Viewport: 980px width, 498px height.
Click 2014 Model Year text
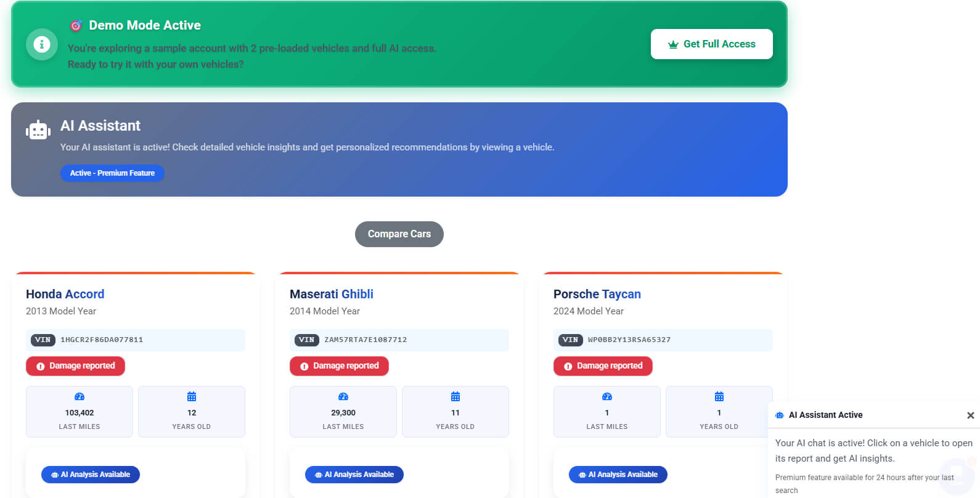[x=325, y=311]
